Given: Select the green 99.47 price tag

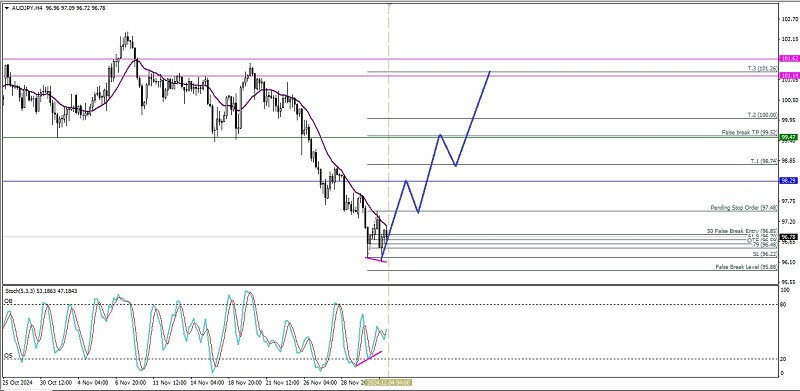Looking at the screenshot, I should click(x=789, y=137).
